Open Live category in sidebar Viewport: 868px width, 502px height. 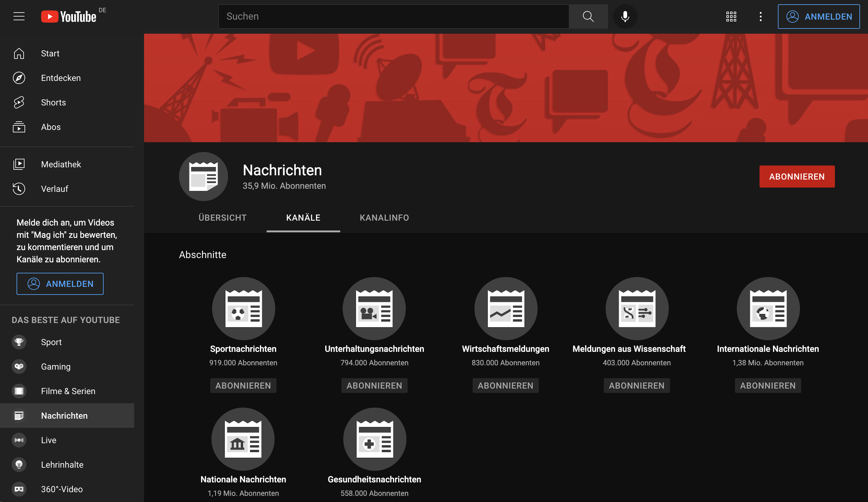(48, 440)
